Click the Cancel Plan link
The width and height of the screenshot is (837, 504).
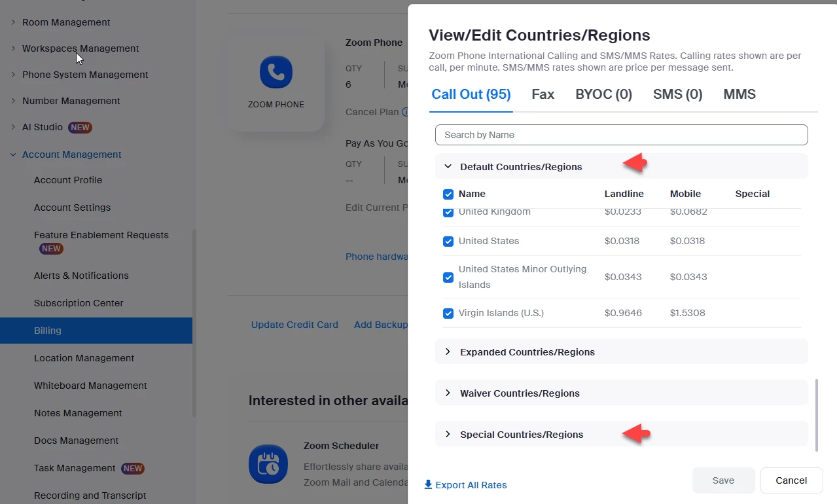372,112
